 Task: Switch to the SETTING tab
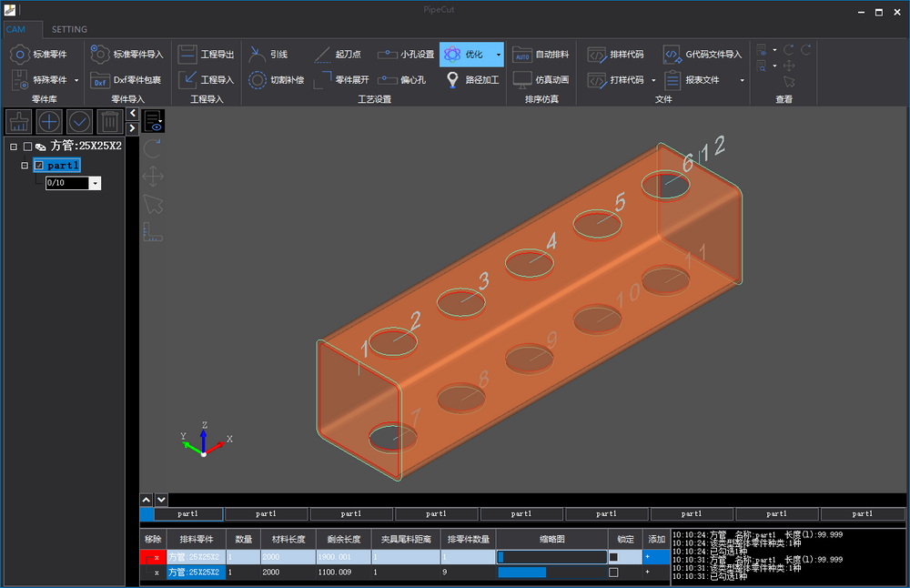(69, 29)
